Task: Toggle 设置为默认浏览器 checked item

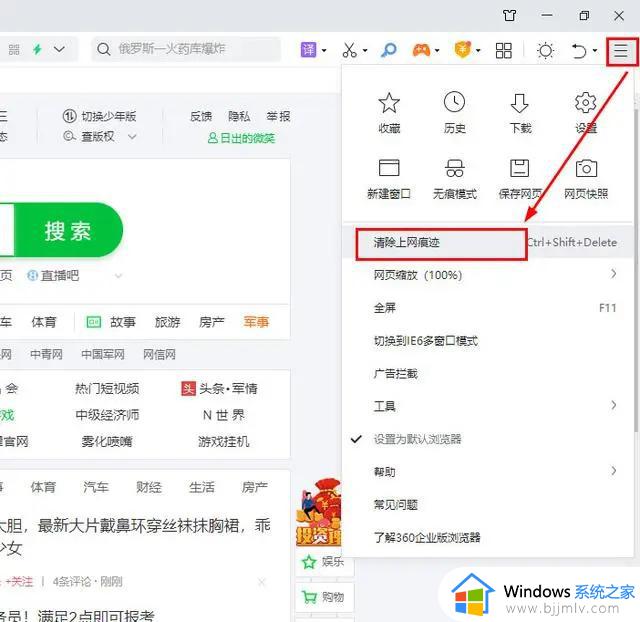Action: pos(417,440)
